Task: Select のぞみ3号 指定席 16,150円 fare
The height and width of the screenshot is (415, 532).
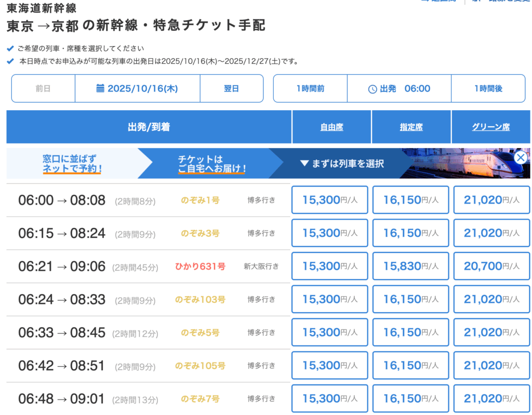Action: pos(410,233)
